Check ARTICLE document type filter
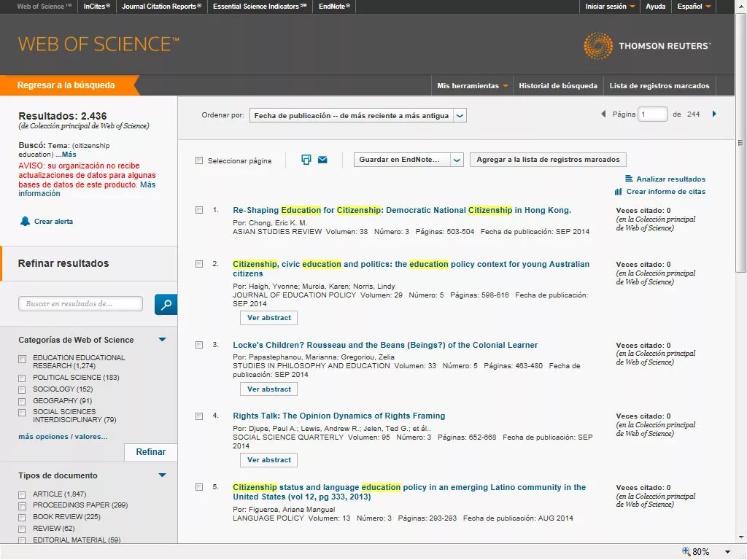 (22, 495)
